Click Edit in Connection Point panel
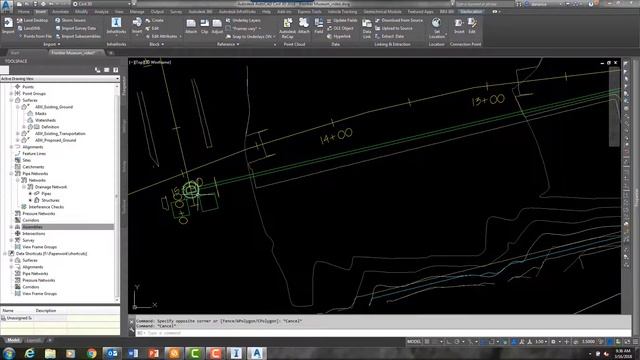This screenshot has width=640, height=360. (x=472, y=26)
